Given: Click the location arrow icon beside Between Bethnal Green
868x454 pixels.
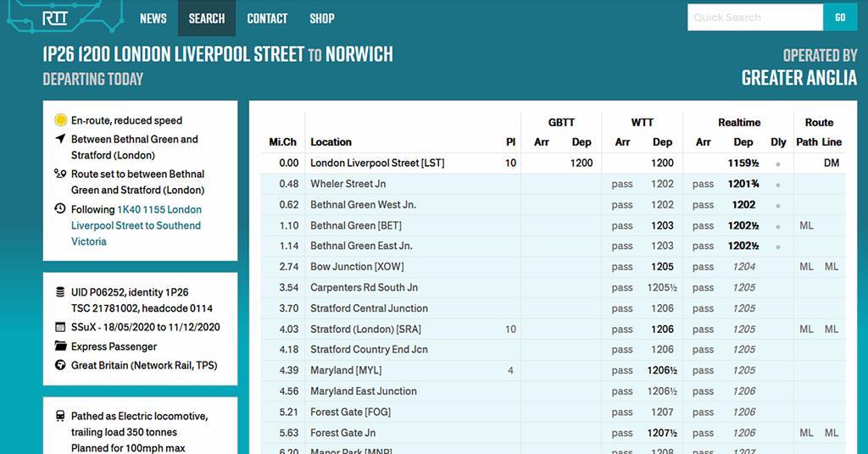Looking at the screenshot, I should [x=60, y=138].
